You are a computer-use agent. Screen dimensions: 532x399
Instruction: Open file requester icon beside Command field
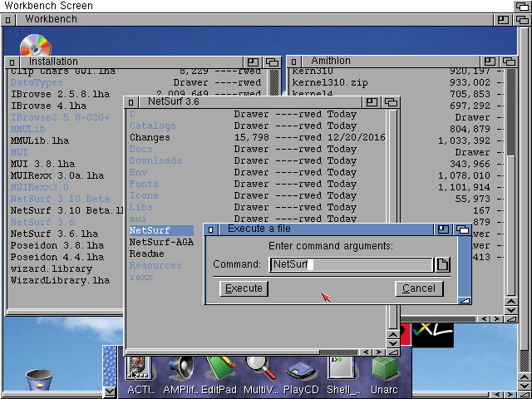[x=443, y=264]
